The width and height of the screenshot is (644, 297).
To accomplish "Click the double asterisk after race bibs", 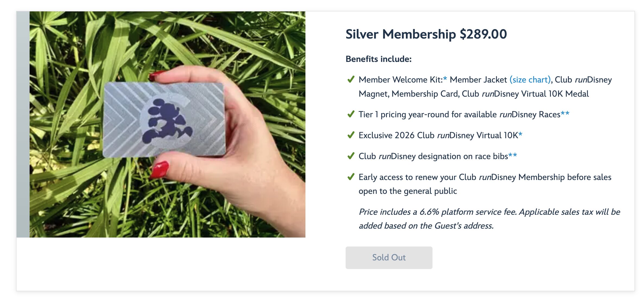I will click(513, 155).
